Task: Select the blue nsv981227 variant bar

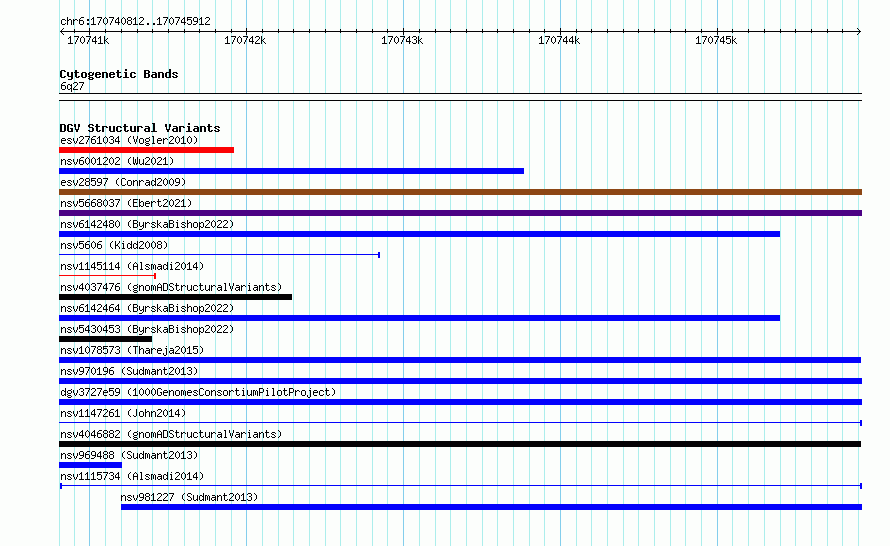Action: [x=492, y=507]
